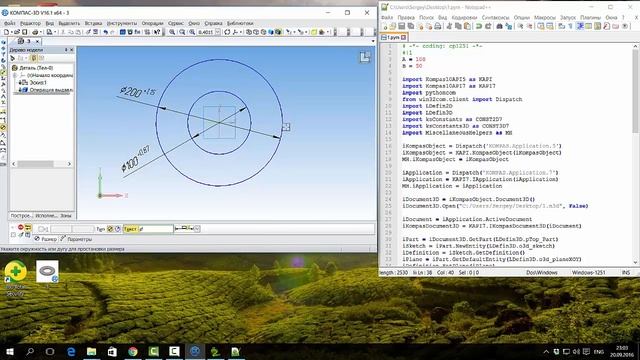Click the rotate view icon in KOMPAS toolbar
The image size is (640, 360).
click(x=227, y=32)
